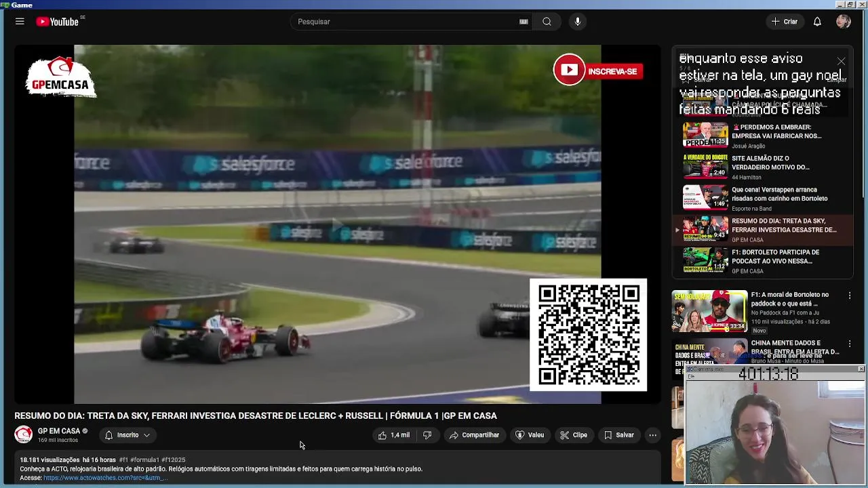Screen dimensions: 868x488
Task: Open playlist video SITE ALEMÃO DIZ O VERDADEIRO
Action: coord(763,166)
